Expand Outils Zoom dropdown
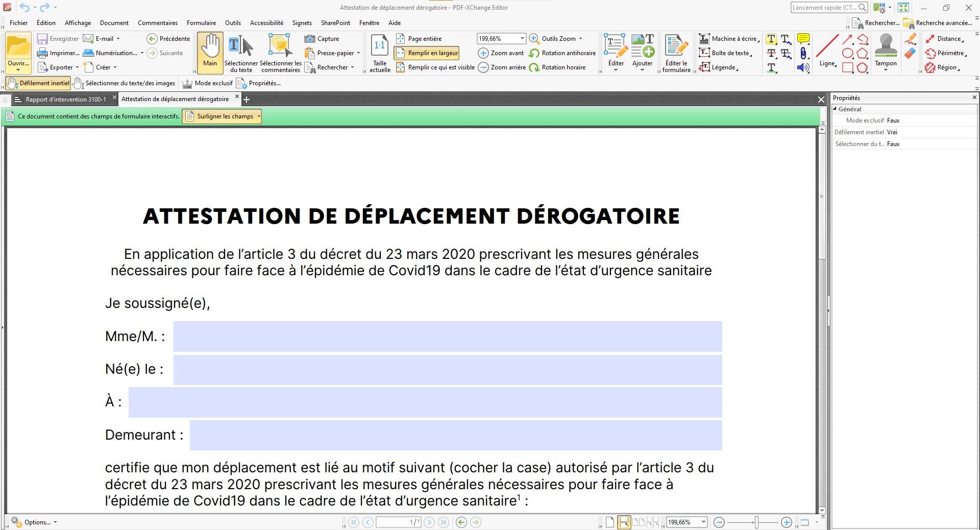Image resolution: width=980 pixels, height=530 pixels. [580, 39]
